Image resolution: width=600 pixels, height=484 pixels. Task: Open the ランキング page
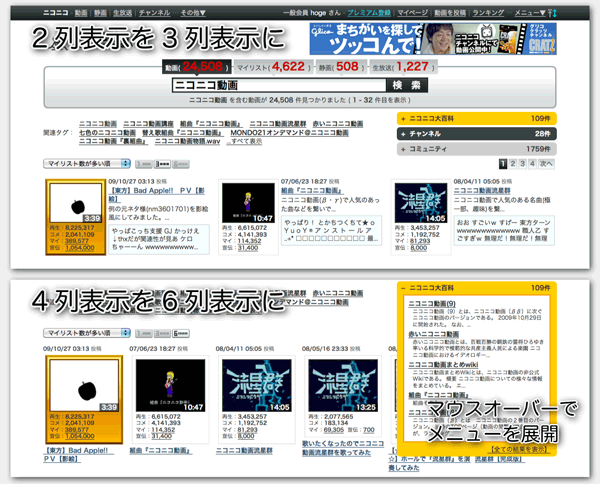[x=488, y=13]
